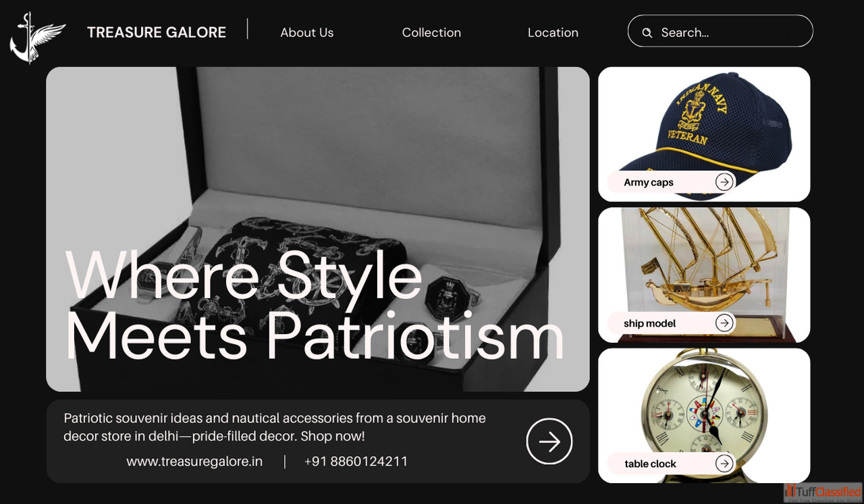Click the large circled arrow button

pos(549,442)
